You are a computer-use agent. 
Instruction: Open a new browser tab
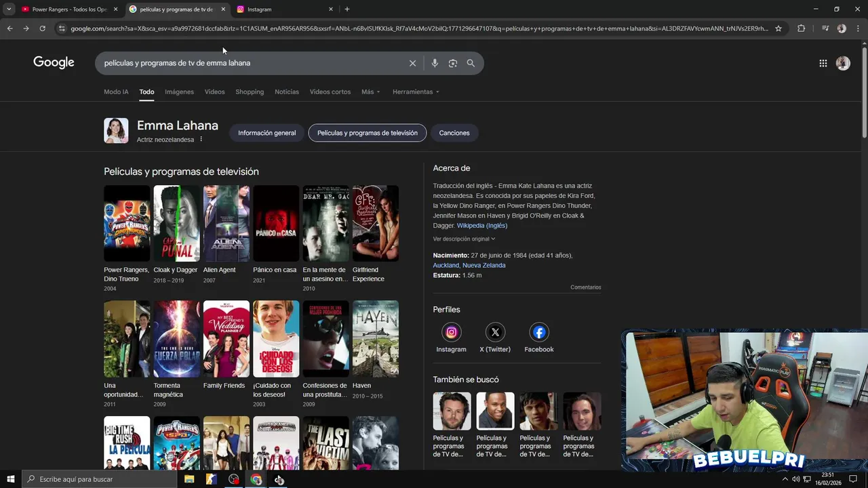point(347,9)
